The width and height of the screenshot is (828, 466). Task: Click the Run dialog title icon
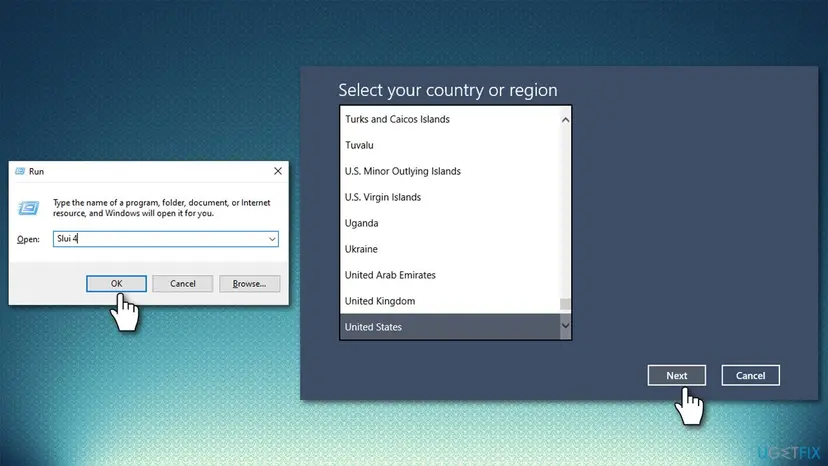pyautogui.click(x=20, y=171)
